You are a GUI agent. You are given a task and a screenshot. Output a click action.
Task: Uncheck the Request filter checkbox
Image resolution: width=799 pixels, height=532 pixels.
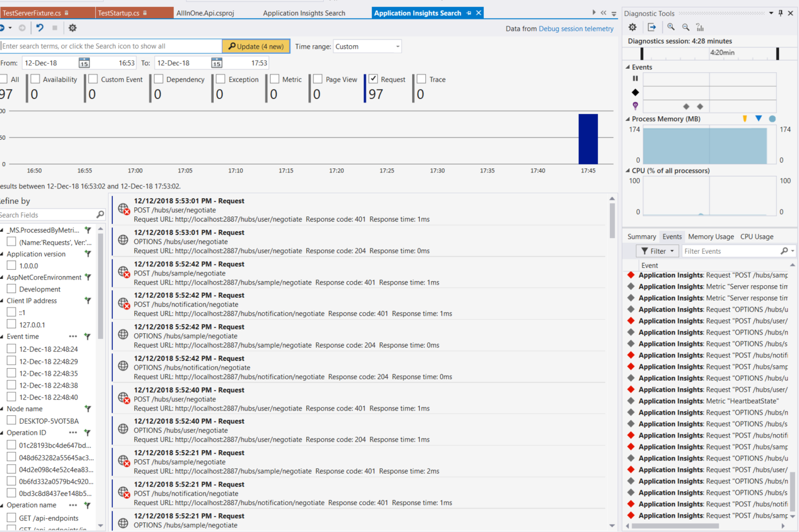click(x=373, y=79)
